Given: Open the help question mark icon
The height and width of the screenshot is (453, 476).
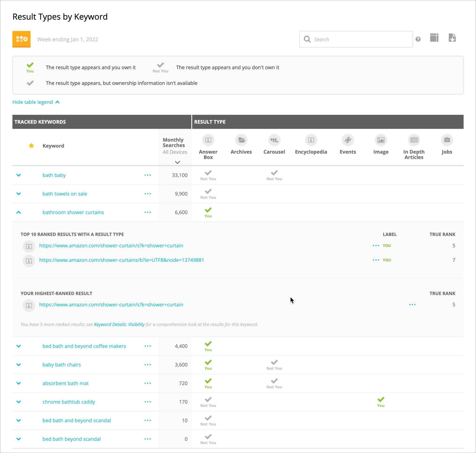Looking at the screenshot, I should [x=418, y=39].
